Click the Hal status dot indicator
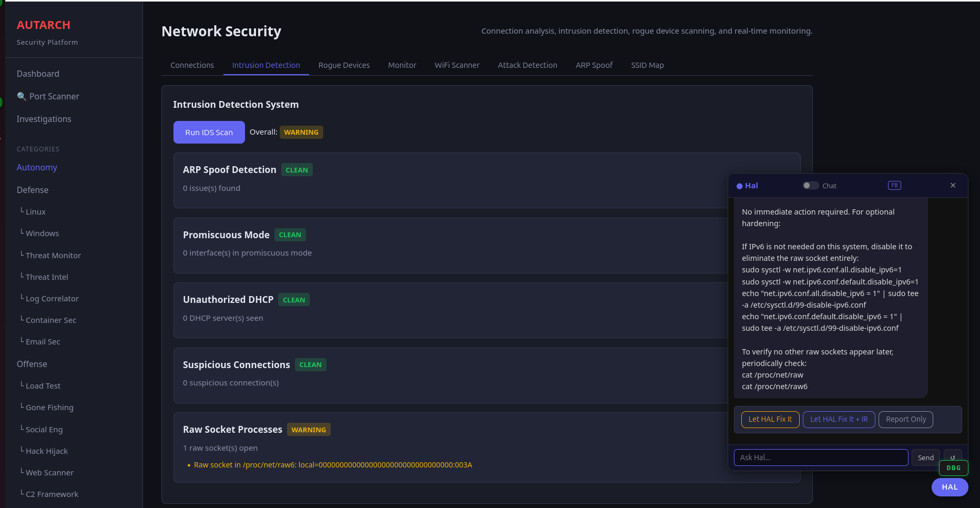This screenshot has height=508, width=980. pyautogui.click(x=739, y=186)
